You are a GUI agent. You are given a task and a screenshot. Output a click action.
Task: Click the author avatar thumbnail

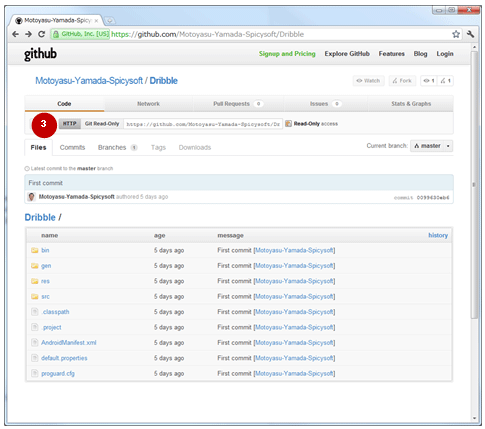[x=31, y=197]
